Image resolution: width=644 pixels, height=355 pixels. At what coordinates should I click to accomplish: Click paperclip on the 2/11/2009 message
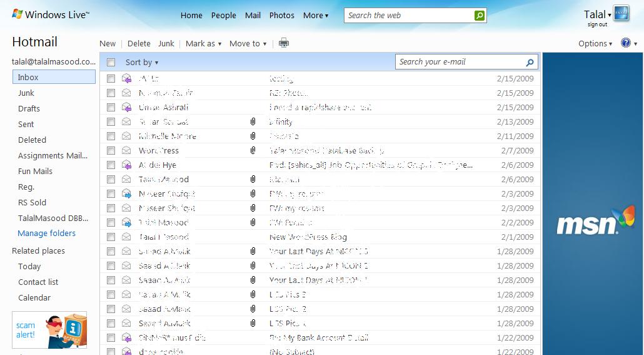253,136
